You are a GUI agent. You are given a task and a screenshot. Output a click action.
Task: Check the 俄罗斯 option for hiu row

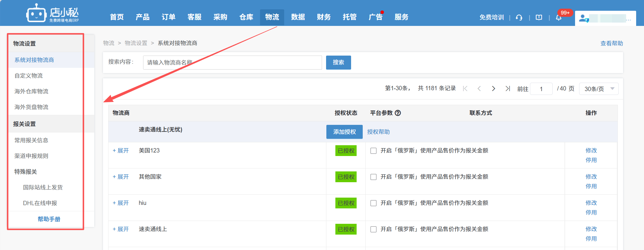click(x=373, y=203)
